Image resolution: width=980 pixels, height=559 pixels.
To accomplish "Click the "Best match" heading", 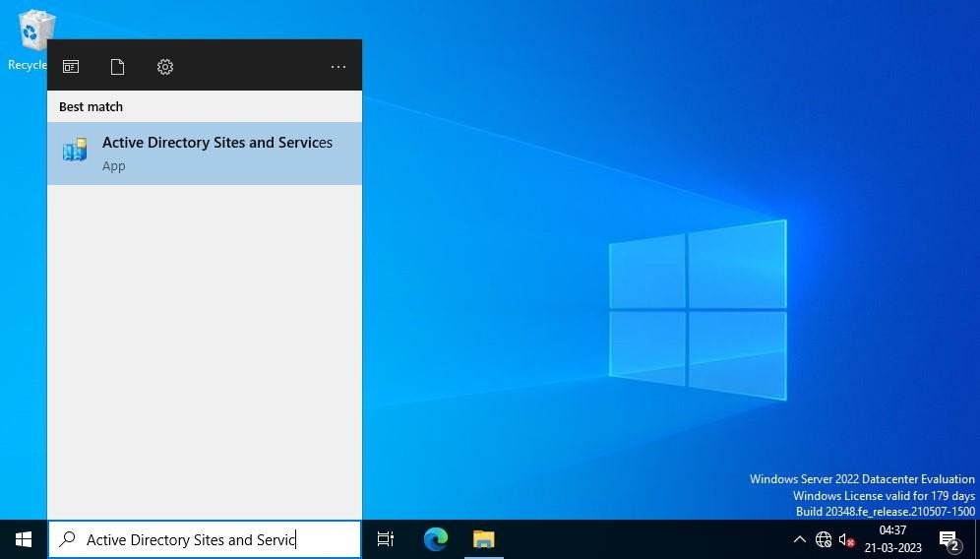I will [x=91, y=107].
